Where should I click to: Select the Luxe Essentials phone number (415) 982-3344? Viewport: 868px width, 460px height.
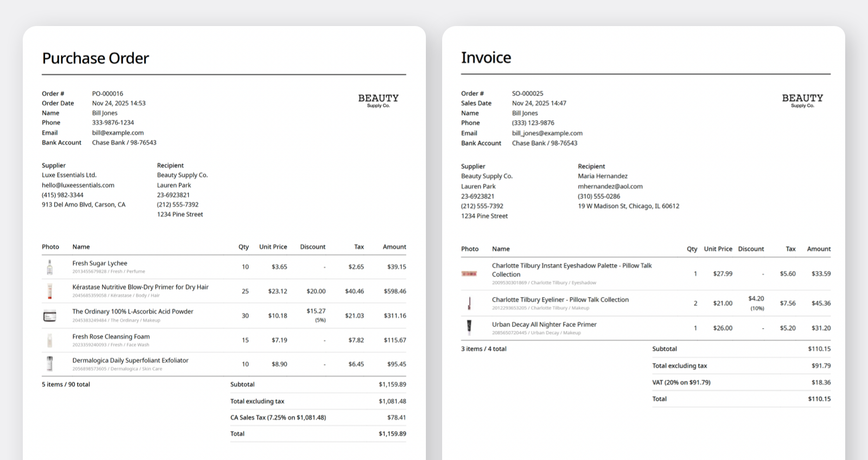coord(62,195)
